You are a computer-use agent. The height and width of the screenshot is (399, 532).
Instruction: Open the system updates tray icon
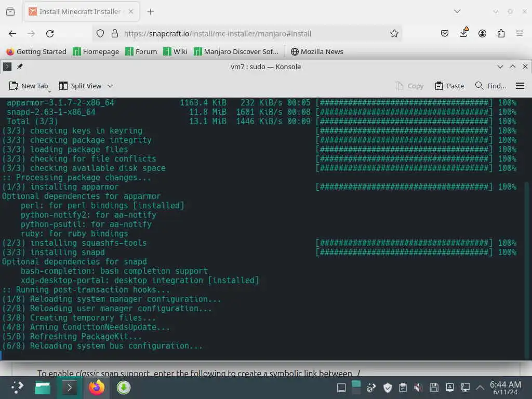[371, 388]
